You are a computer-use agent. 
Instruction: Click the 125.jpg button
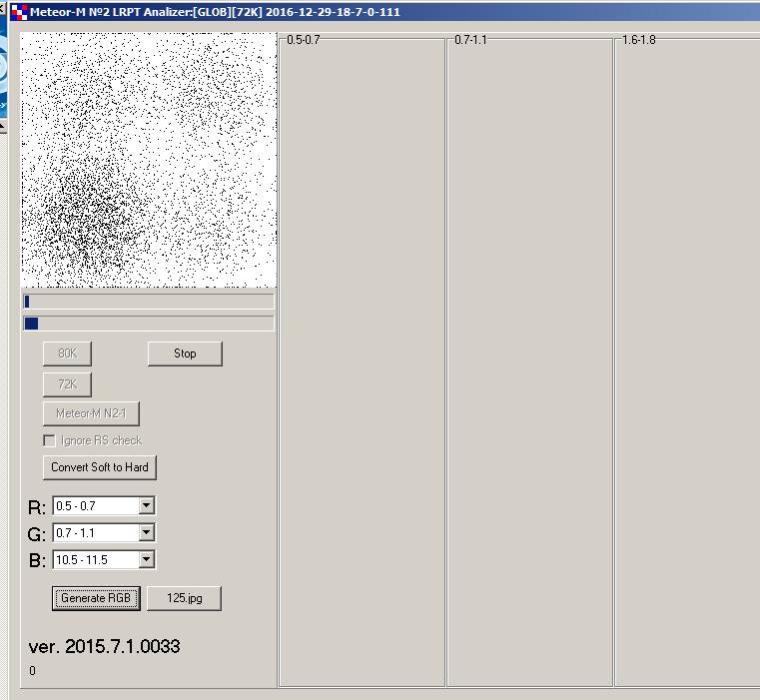[184, 598]
